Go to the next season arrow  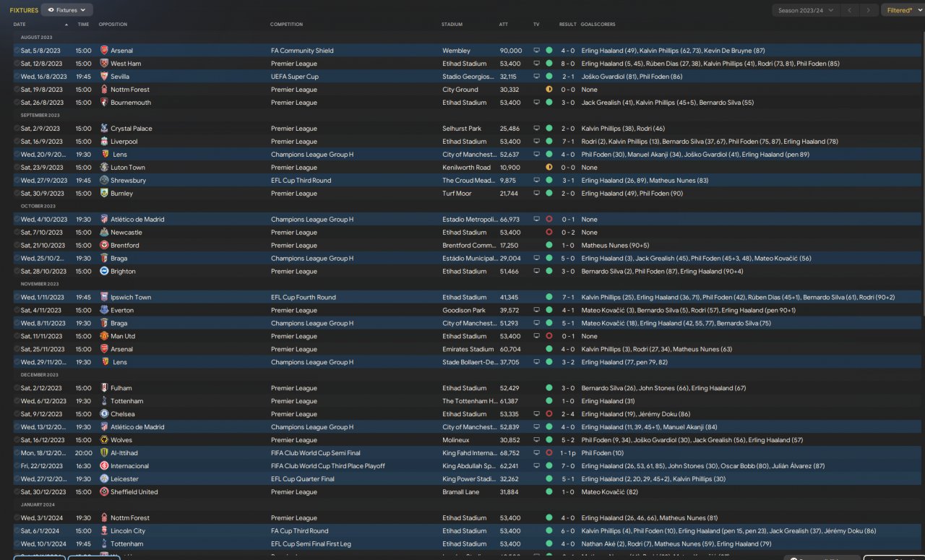[x=869, y=10]
